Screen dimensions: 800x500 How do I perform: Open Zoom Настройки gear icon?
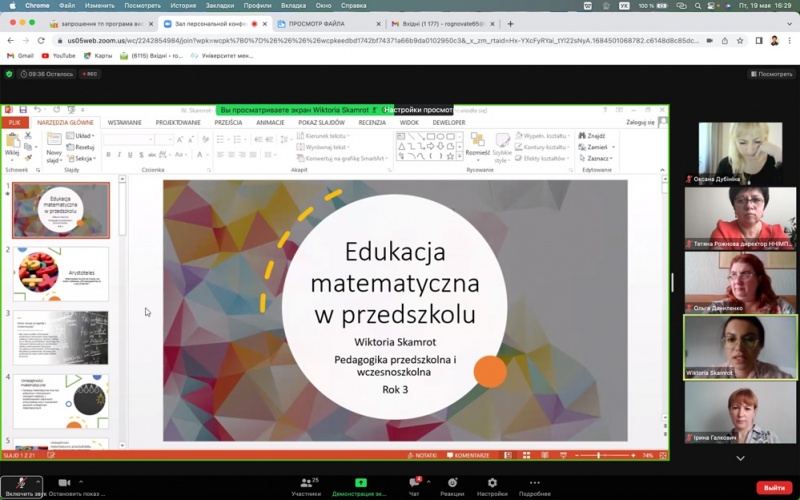point(492,483)
